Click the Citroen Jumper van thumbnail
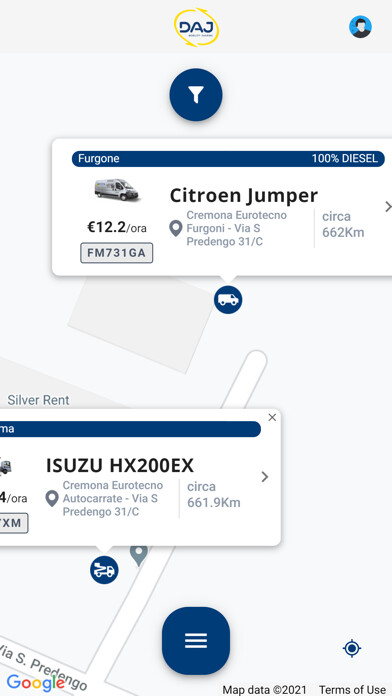Viewport: 392px width, 696px height. tap(117, 190)
